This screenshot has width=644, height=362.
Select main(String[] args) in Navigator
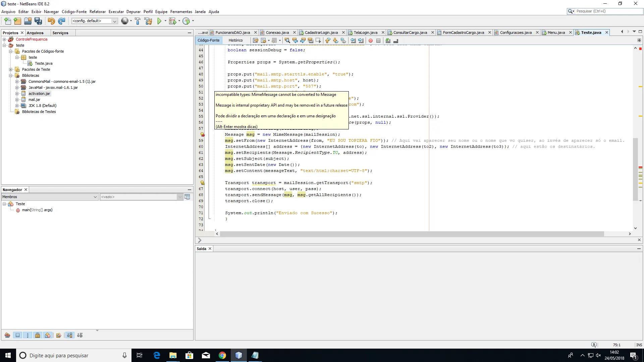point(37,210)
